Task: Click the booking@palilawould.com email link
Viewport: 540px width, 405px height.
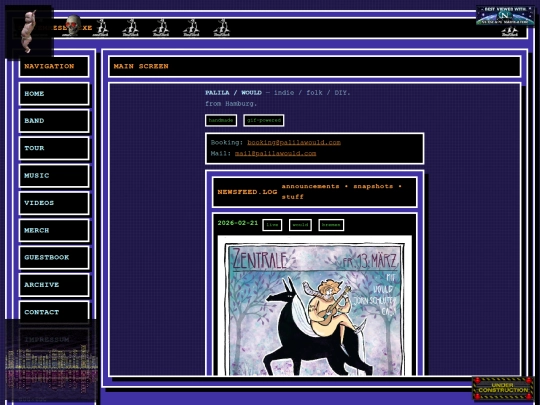Action: (x=294, y=142)
